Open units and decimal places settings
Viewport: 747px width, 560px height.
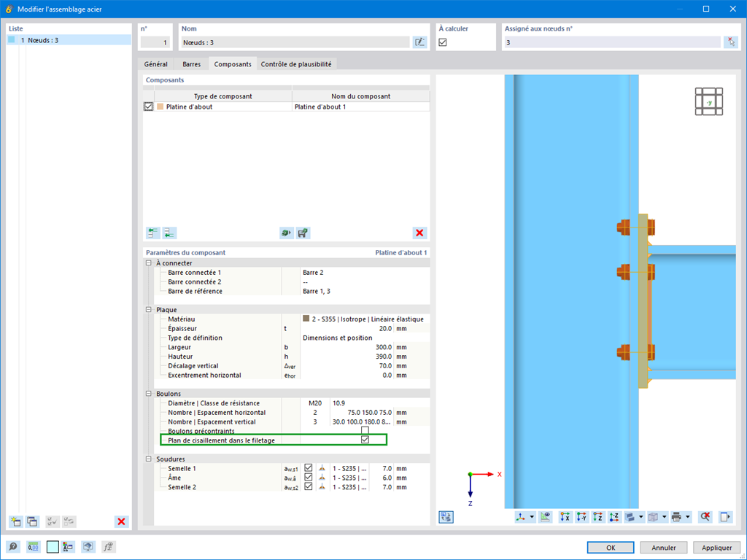(x=34, y=547)
